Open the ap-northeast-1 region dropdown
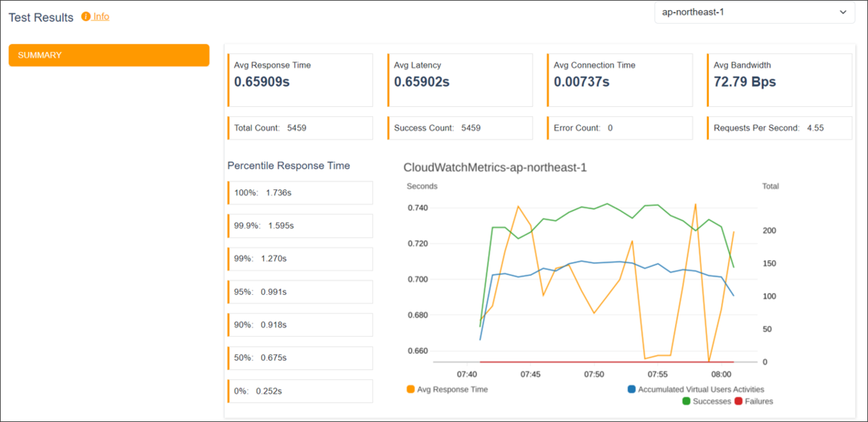 coord(754,12)
